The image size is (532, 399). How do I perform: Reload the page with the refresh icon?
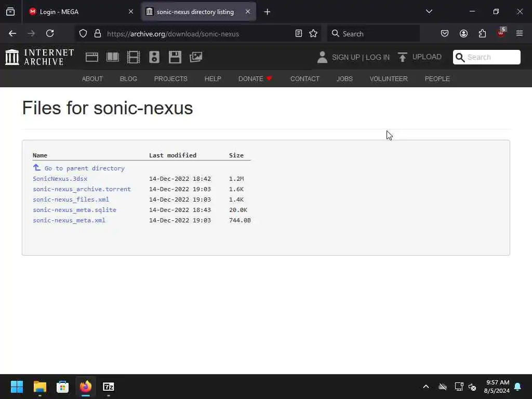(50, 33)
